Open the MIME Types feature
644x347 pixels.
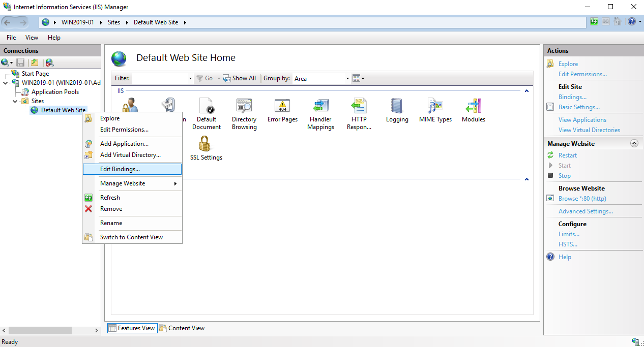click(435, 106)
